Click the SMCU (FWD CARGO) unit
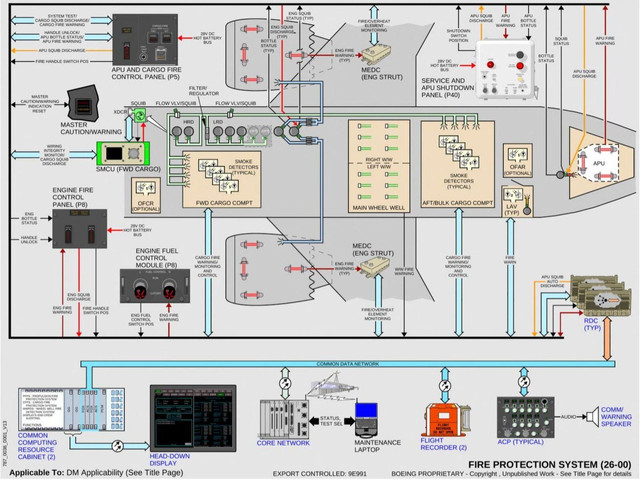Screen dimensions: 640x480 point(123,153)
